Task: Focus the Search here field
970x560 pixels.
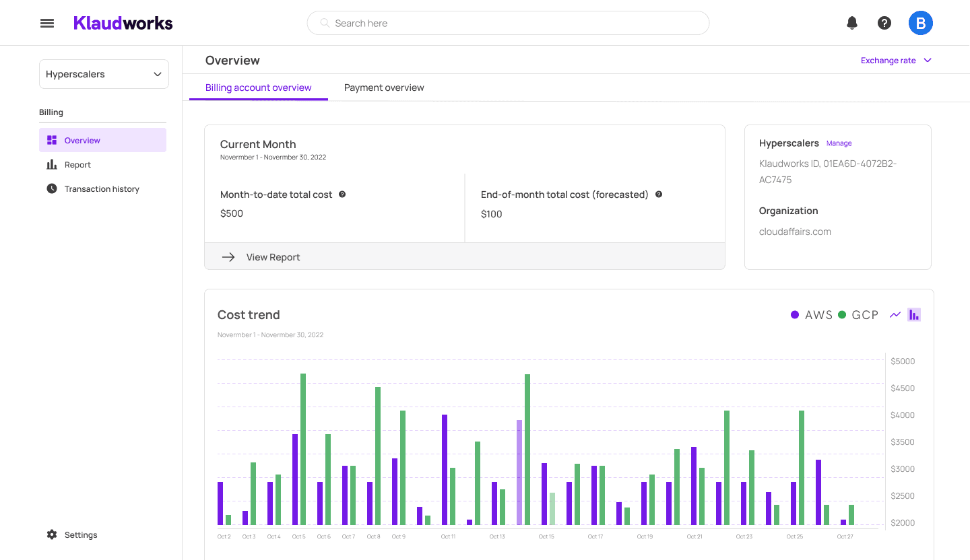Action: tap(508, 23)
